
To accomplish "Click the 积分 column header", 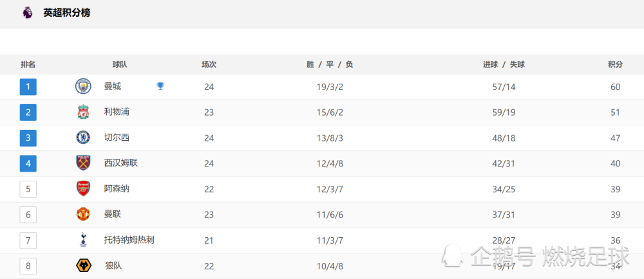I will (615, 64).
